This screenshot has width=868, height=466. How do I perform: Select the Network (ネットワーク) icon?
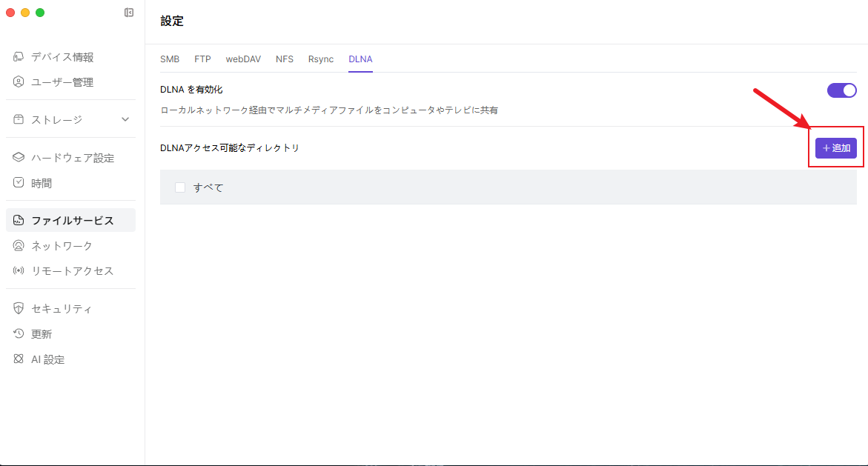point(19,245)
